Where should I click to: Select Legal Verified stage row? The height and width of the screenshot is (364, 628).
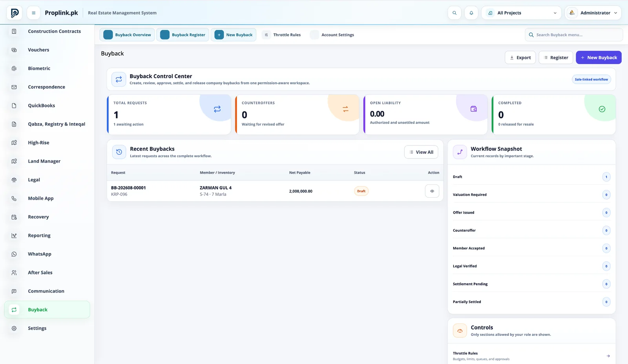[531, 266]
